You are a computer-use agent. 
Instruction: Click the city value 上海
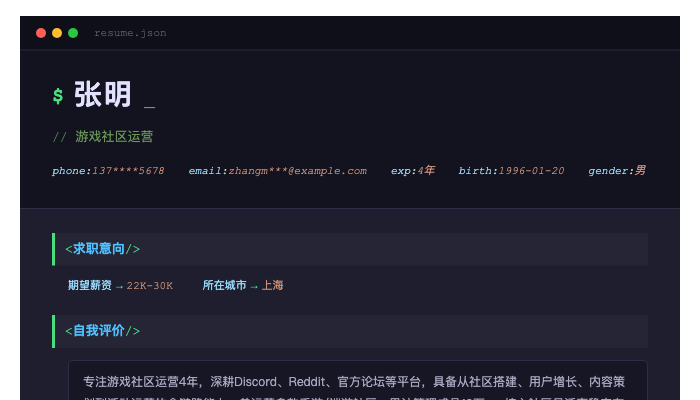click(x=272, y=285)
